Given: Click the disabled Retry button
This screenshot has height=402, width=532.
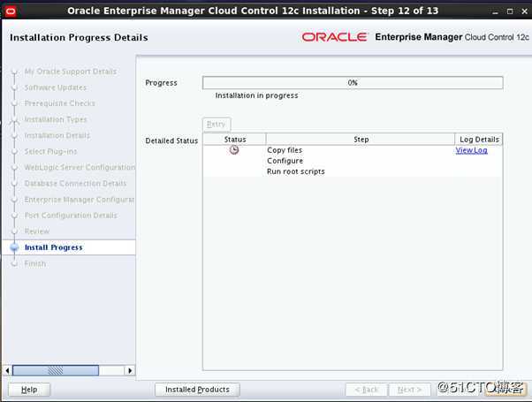Looking at the screenshot, I should point(217,125).
